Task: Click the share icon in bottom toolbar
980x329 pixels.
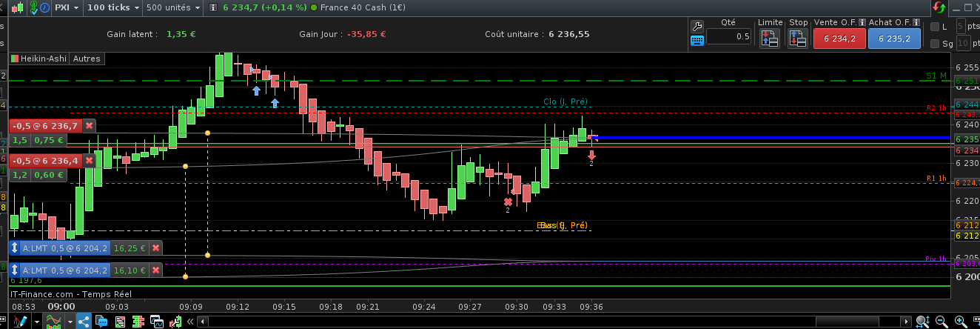Action: pos(84,321)
